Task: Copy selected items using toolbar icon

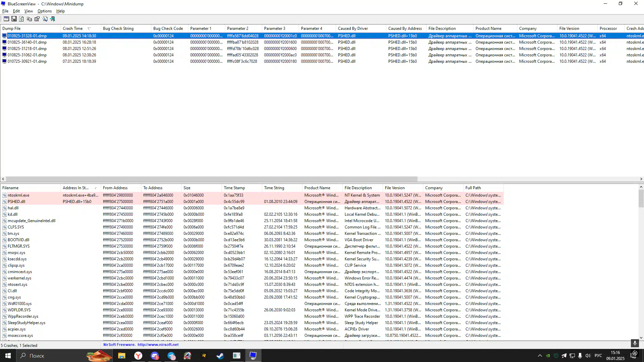Action: coord(30,19)
